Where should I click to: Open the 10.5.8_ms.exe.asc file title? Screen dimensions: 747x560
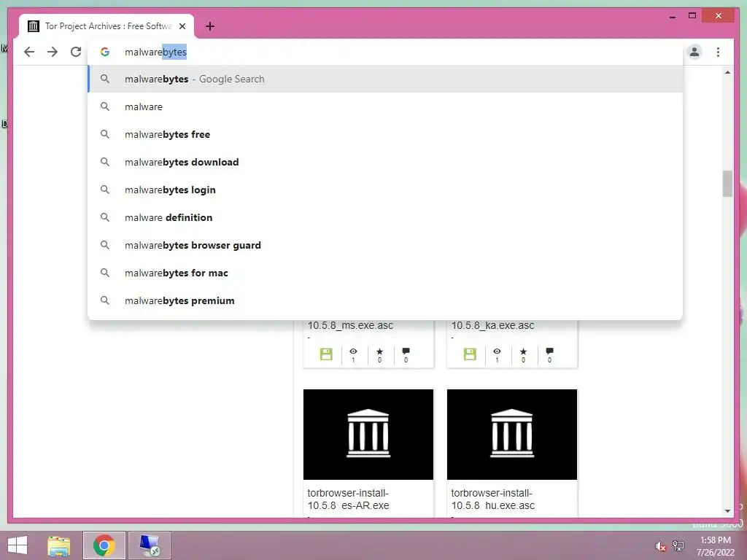click(x=350, y=325)
